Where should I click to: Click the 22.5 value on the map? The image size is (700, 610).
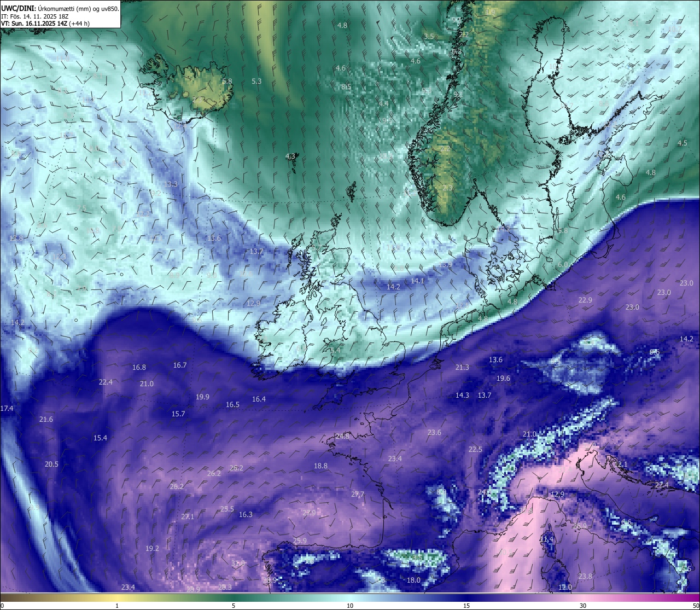[475, 449]
